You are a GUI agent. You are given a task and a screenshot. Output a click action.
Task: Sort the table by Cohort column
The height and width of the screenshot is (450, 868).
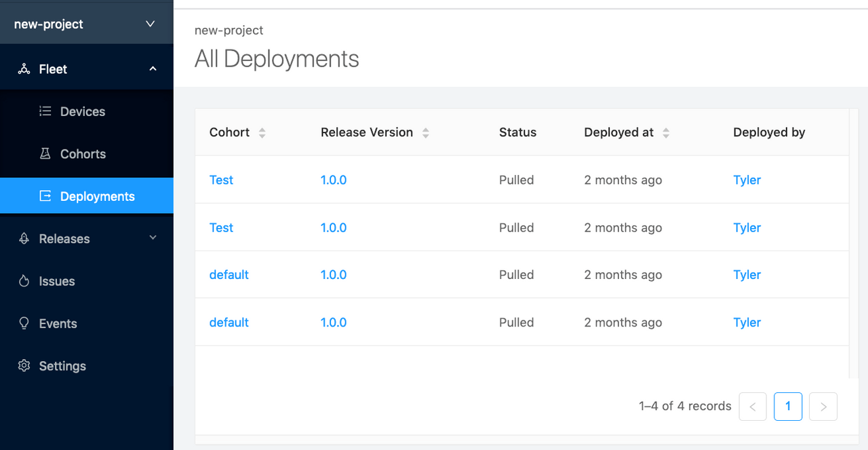tap(262, 133)
